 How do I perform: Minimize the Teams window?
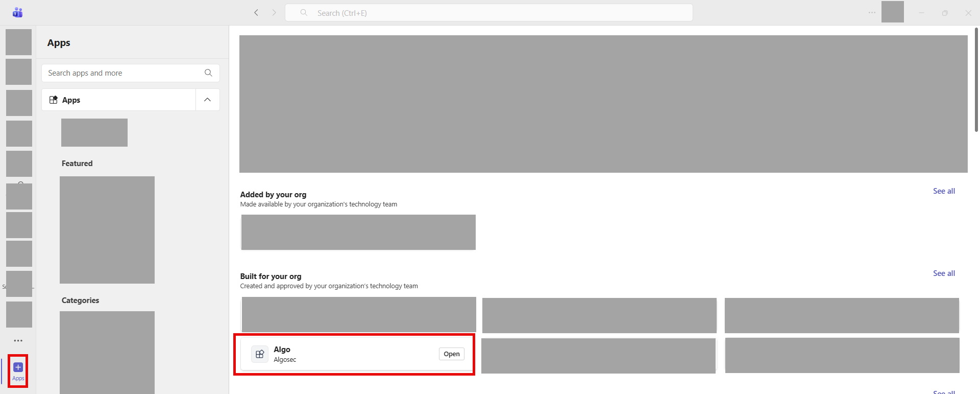(921, 13)
